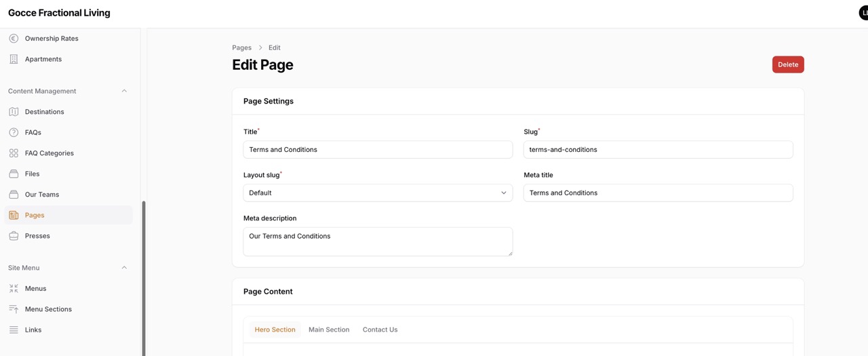
Task: Click the Menus arrows icon
Action: click(14, 288)
